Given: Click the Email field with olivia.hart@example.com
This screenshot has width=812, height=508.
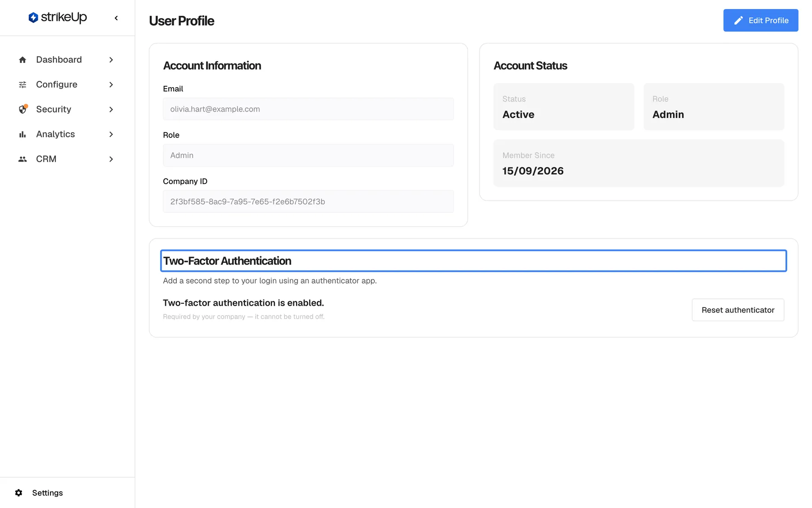Looking at the screenshot, I should [x=308, y=109].
